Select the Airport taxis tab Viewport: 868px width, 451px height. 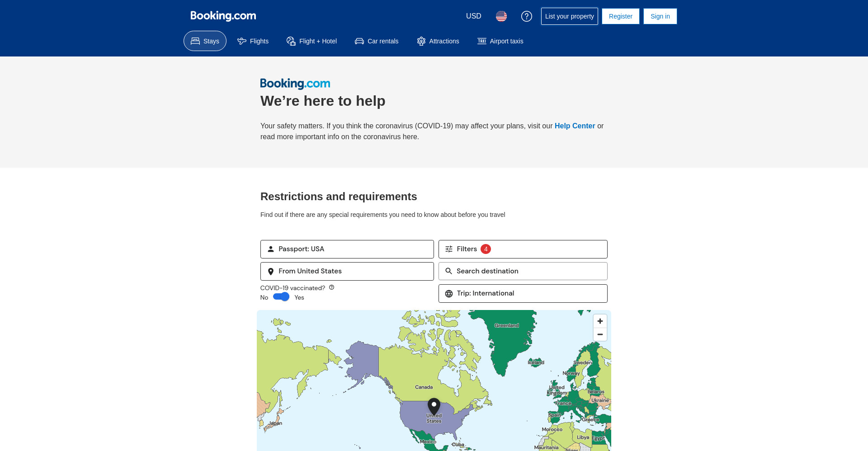tap(500, 41)
